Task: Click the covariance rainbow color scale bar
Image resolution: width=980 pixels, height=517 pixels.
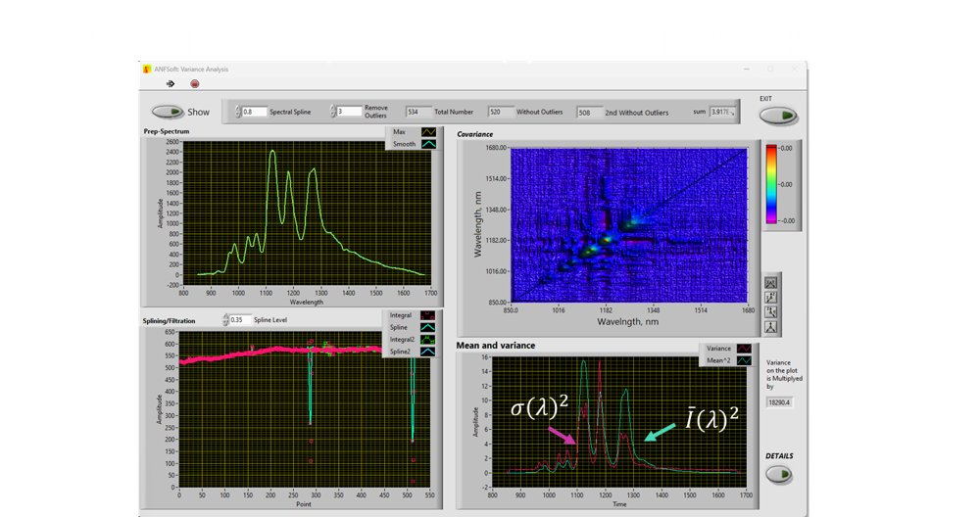Action: 772,184
